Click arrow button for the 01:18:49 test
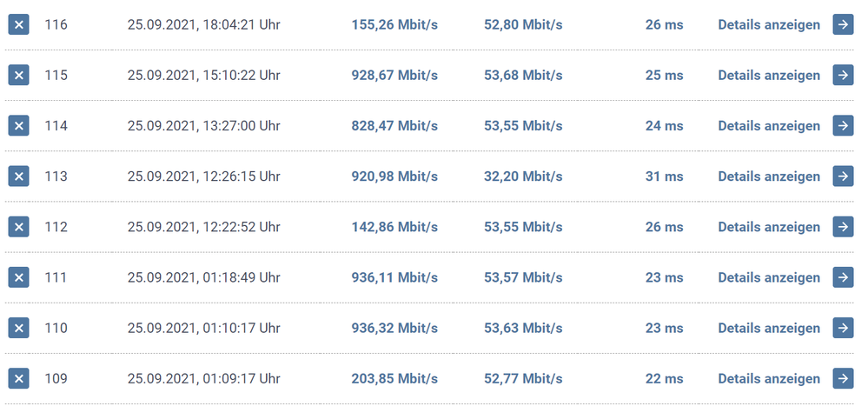The image size is (868, 406). [843, 277]
